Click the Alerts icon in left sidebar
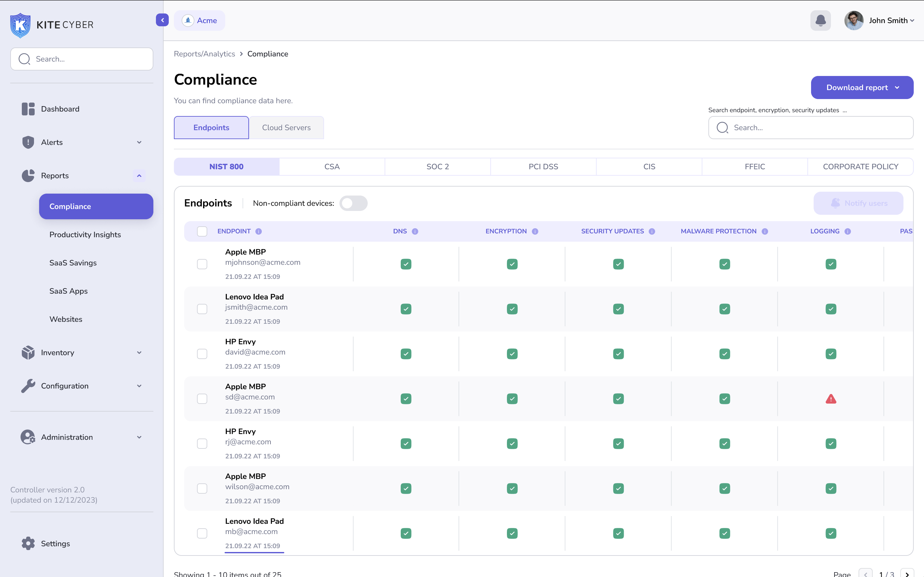This screenshot has height=577, width=924. coord(28,142)
